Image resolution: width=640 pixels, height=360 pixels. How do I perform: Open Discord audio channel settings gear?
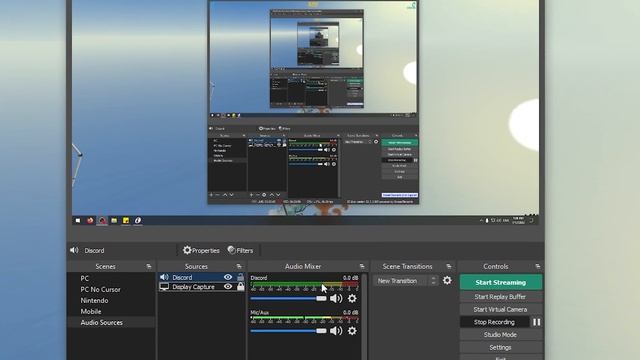pos(352,299)
